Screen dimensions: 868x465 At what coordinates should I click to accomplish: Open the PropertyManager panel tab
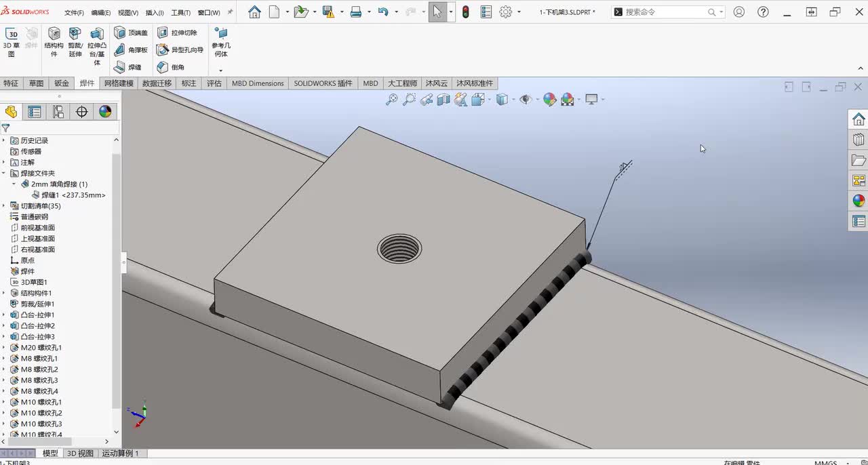(x=35, y=112)
